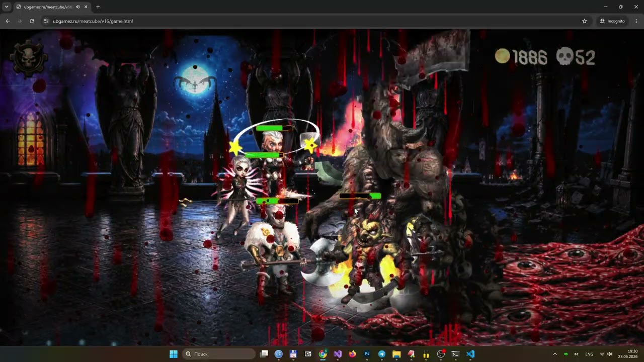Reload the game page
This screenshot has height=362, width=644.
[32, 21]
